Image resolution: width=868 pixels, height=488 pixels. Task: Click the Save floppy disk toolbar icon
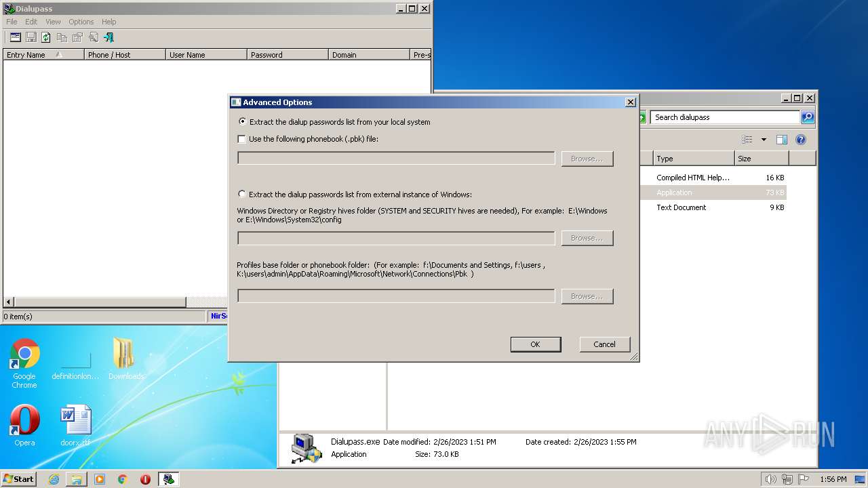pyautogui.click(x=31, y=37)
